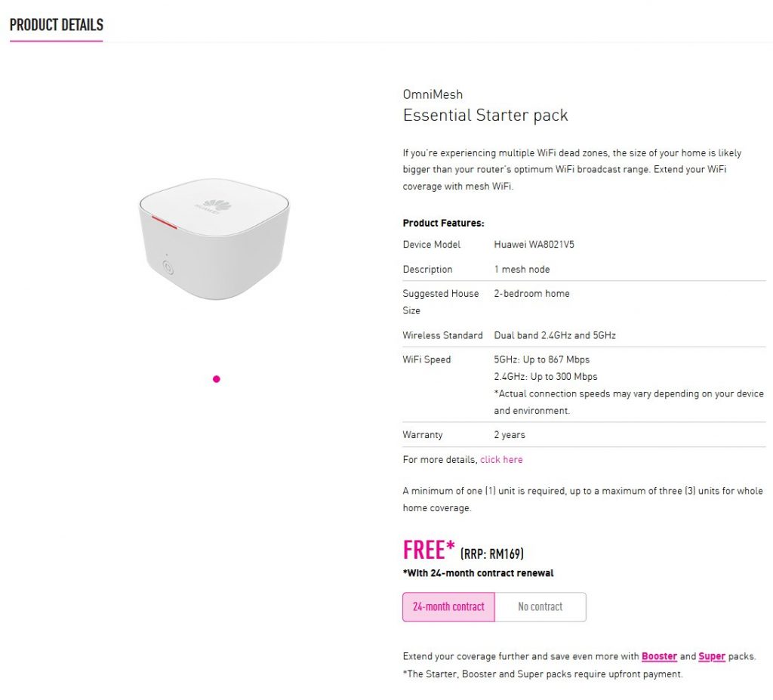The height and width of the screenshot is (700, 773).
Task: Open the Booster pack link
Action: (659, 657)
